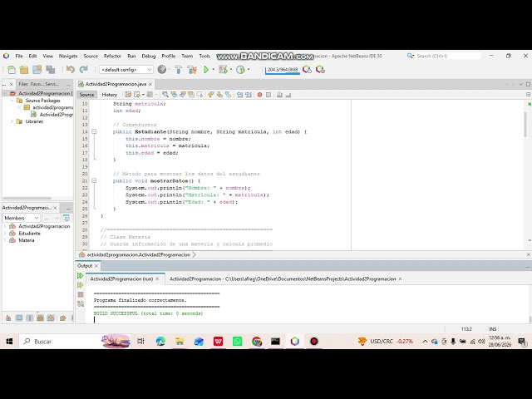Open dropdown arrow next to Run Project
Viewport: 532px width, 399px height.
coord(214,70)
